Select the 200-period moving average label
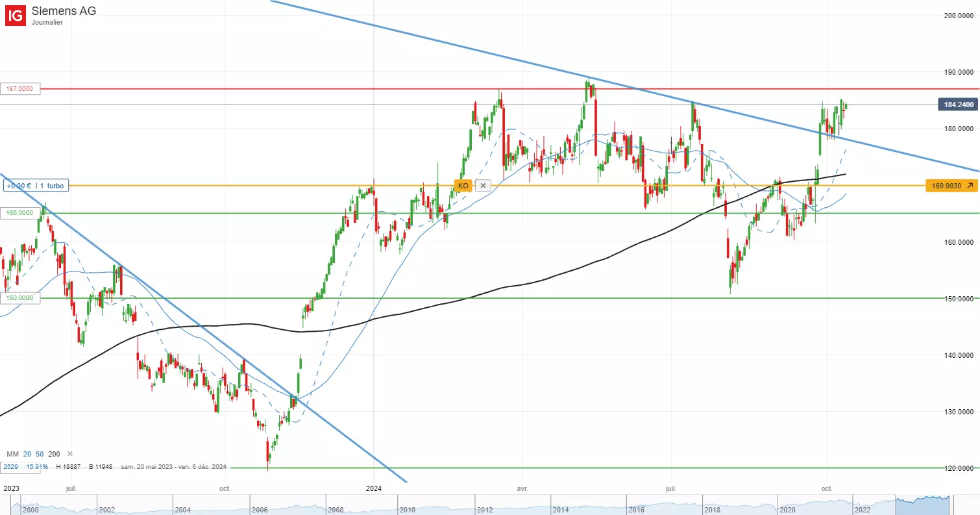 [54, 453]
